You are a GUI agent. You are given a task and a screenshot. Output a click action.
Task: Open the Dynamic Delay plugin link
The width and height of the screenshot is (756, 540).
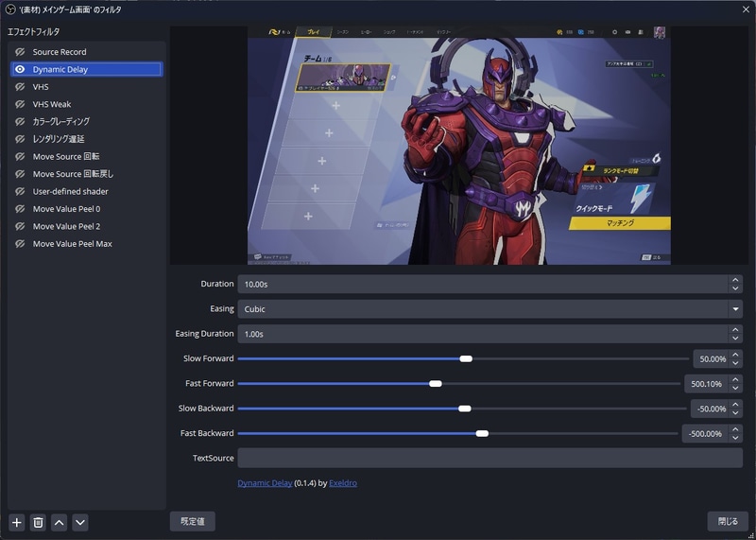(x=265, y=483)
